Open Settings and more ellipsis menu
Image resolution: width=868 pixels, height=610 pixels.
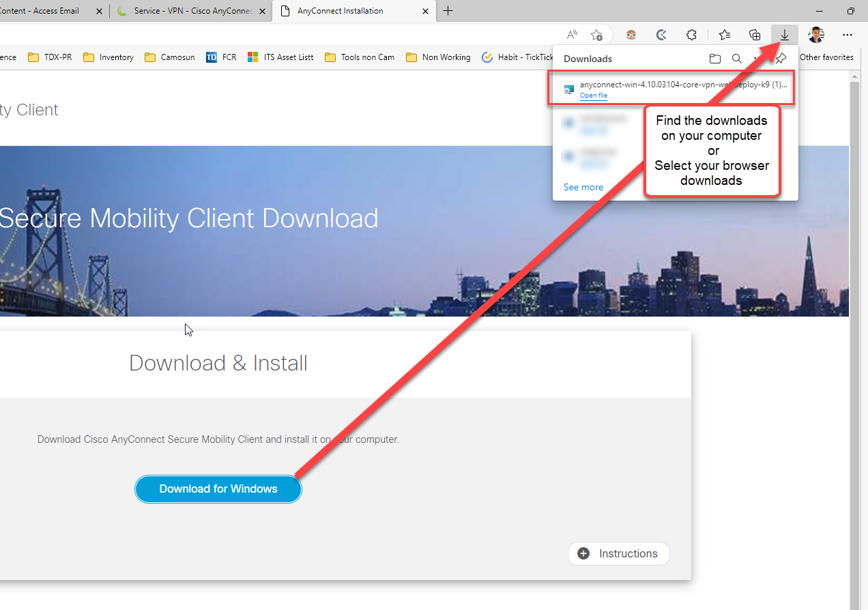pos(848,35)
